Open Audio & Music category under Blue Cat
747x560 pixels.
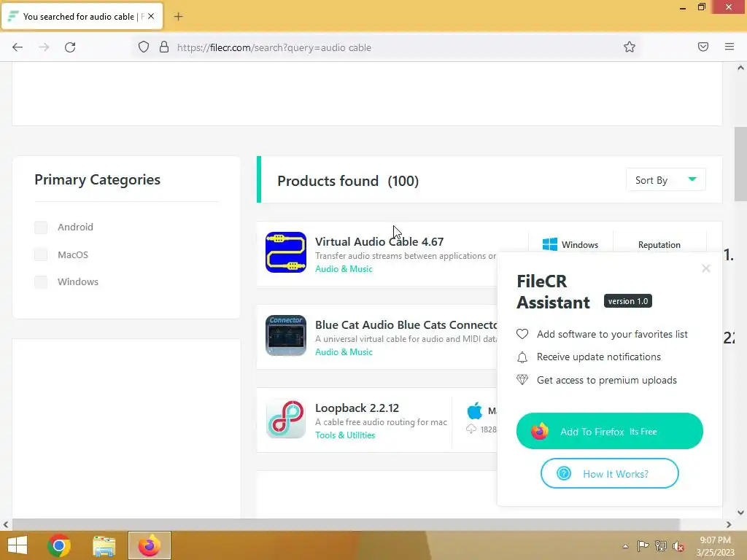(344, 352)
